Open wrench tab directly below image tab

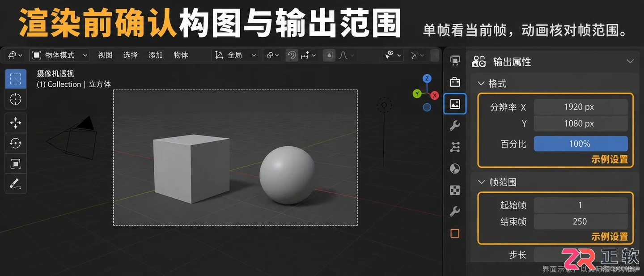point(455,126)
